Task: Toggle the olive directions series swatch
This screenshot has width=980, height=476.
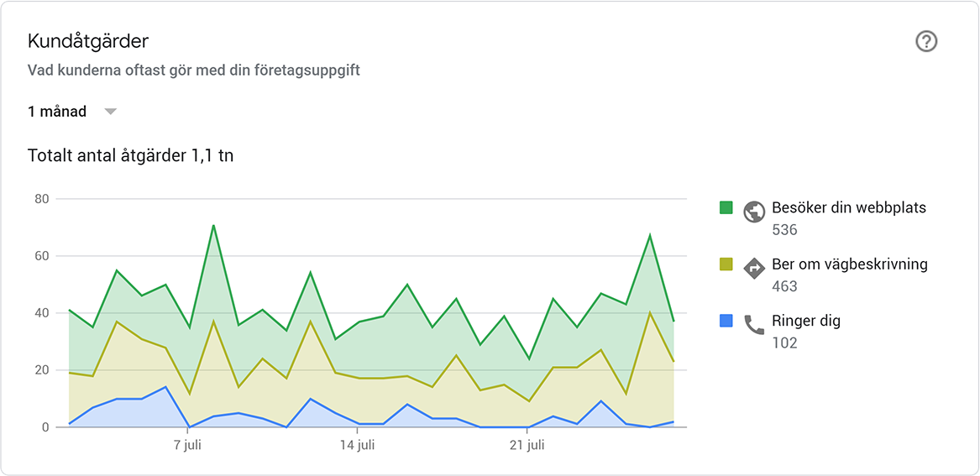Action: coord(726,264)
